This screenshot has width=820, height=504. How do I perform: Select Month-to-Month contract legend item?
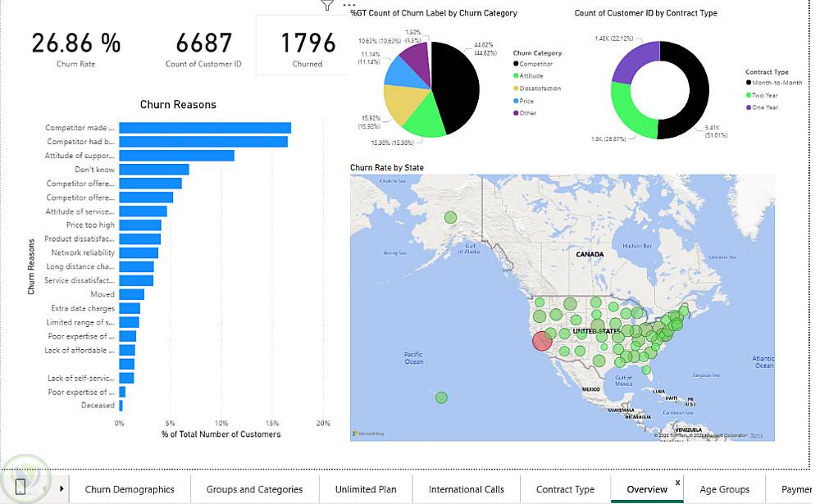(x=774, y=83)
